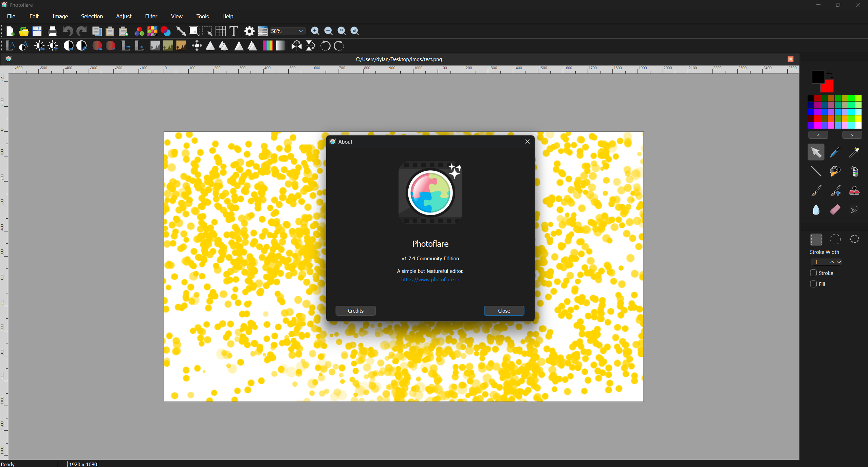The image size is (868, 467).
Task: Pick the white swatch in palette
Action: (858, 126)
